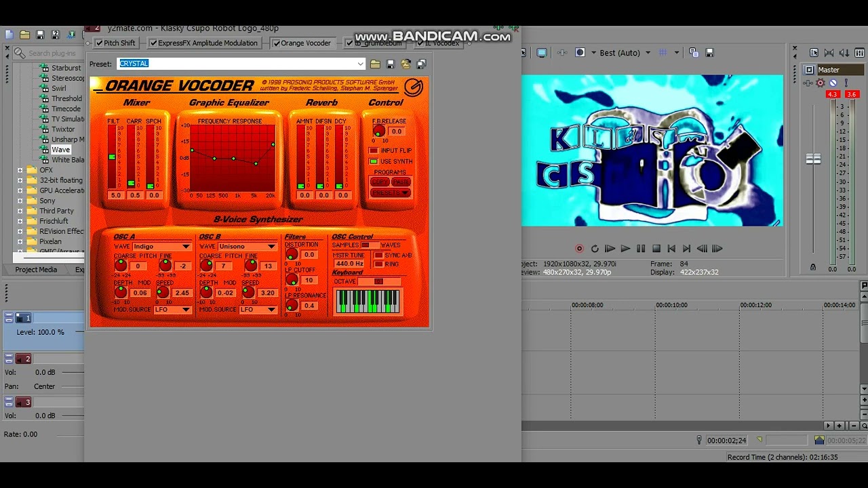This screenshot has height=488, width=868.
Task: Disable the Pitch Shift effect checkbox
Action: [x=99, y=43]
